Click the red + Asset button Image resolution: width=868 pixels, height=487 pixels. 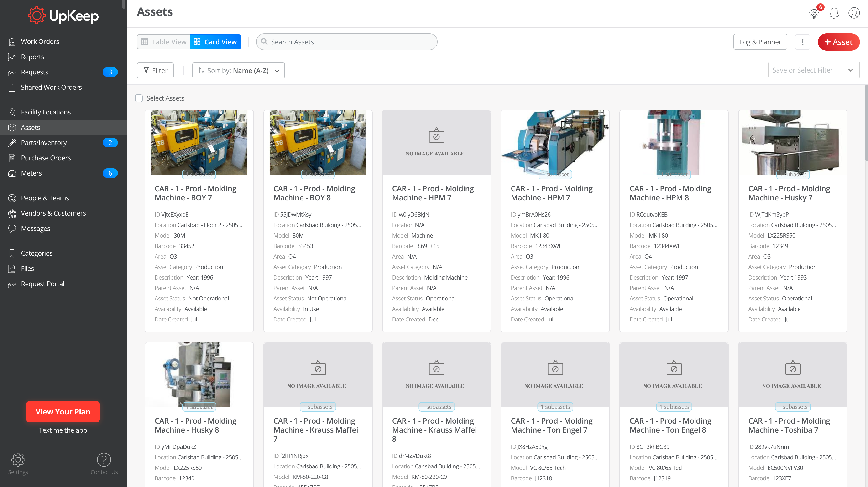tap(838, 42)
